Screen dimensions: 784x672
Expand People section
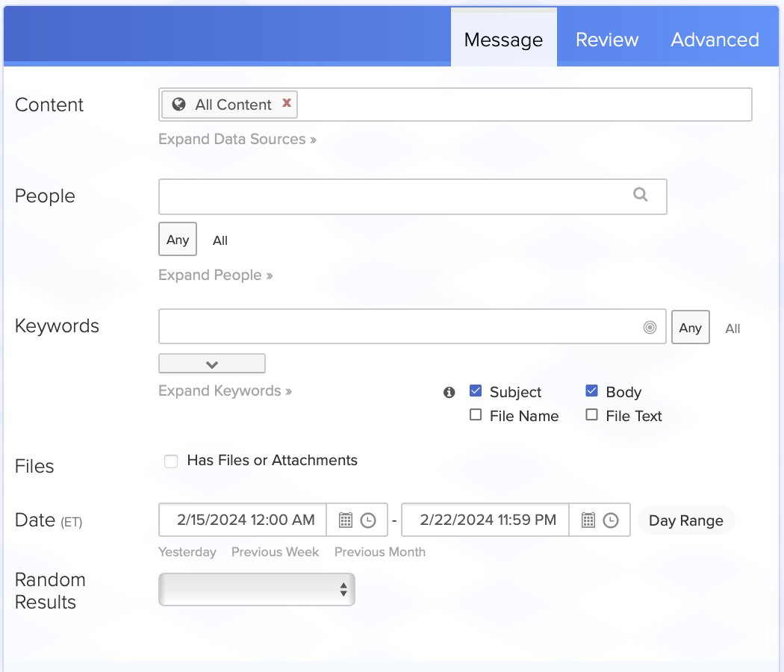[216, 275]
